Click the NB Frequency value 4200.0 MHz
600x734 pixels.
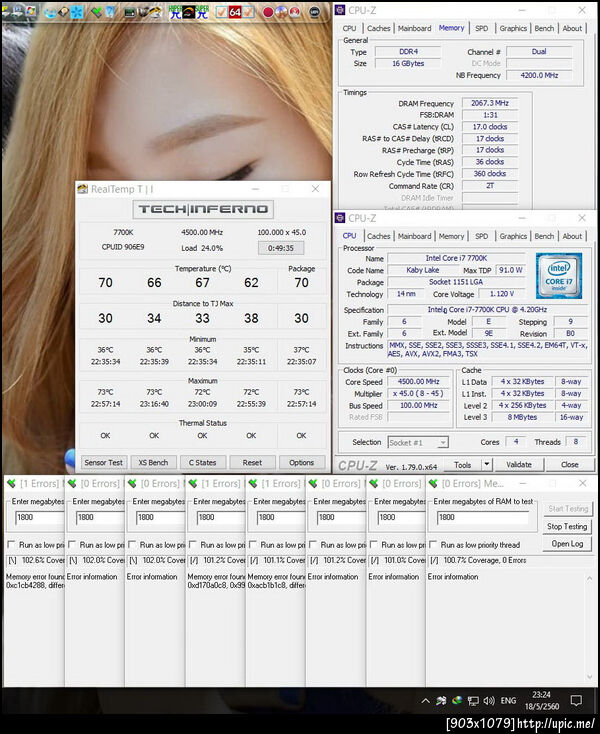(539, 75)
